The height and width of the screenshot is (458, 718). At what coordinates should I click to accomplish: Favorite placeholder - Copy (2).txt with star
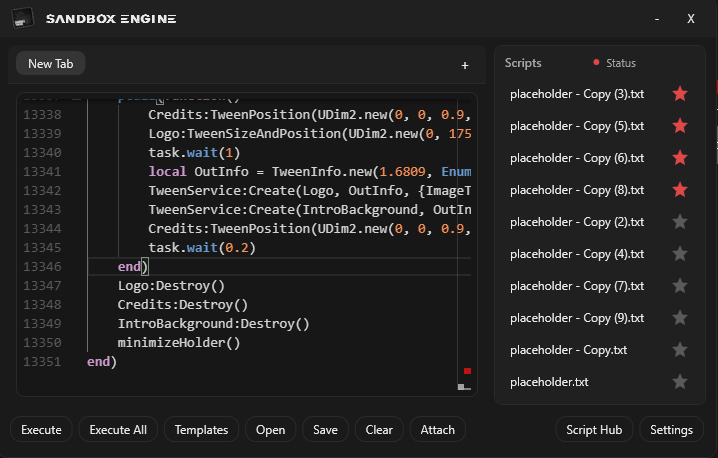[x=680, y=222]
